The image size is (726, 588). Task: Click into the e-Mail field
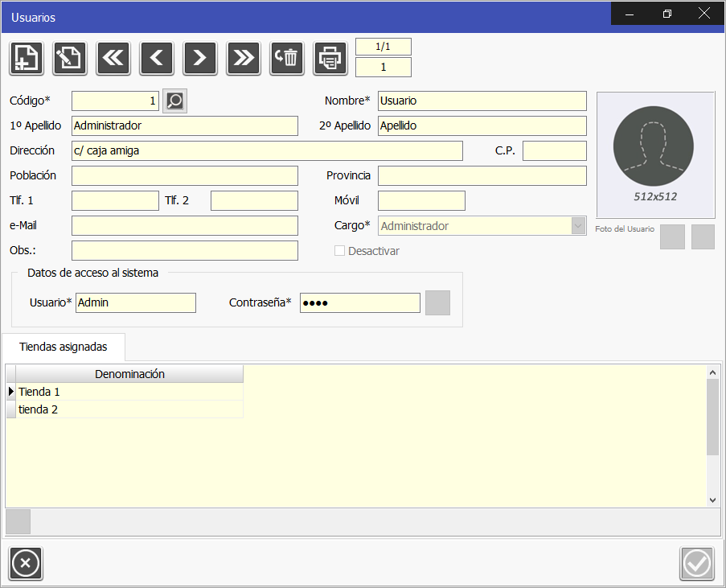[x=185, y=226]
